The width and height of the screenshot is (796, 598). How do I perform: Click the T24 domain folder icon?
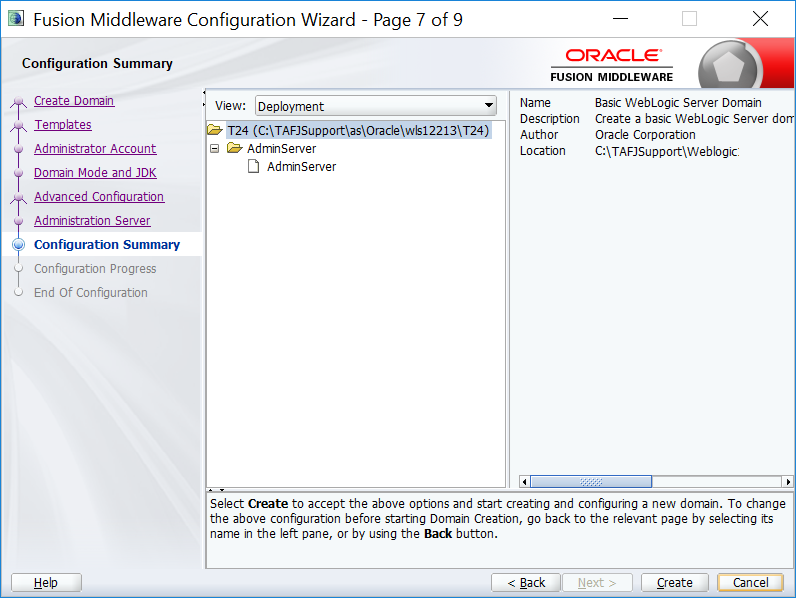[x=215, y=131]
